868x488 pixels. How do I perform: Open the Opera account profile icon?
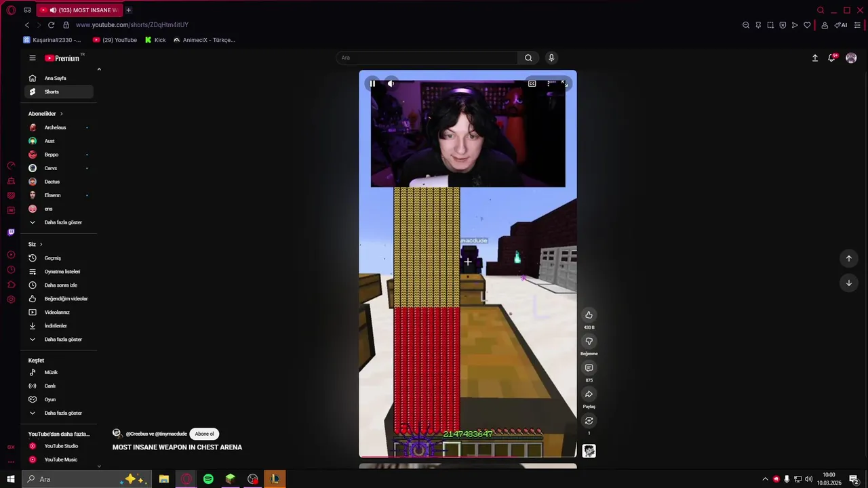(x=825, y=25)
